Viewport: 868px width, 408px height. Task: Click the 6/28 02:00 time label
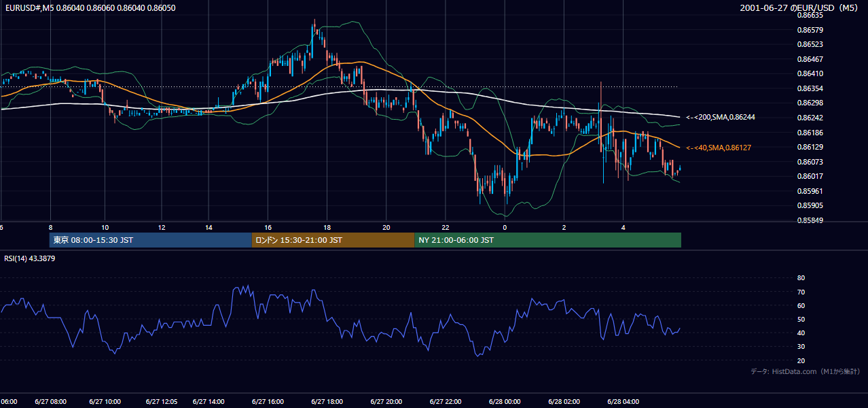pos(564,401)
